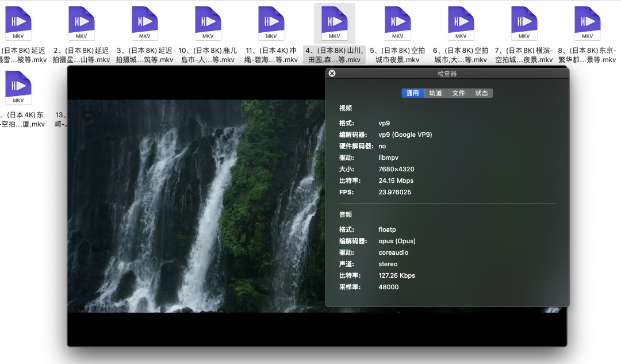The image size is (621, 364).
Task: Click the FPS value '23.976025'
Action: tap(395, 192)
